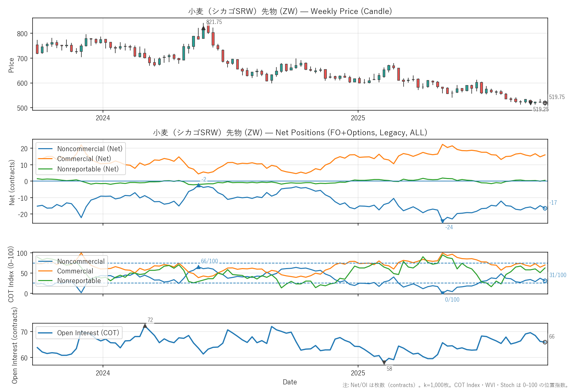Click the blue Noncommercial (Net) legend line
Viewport: 574px width, 392px height.
click(x=46, y=149)
